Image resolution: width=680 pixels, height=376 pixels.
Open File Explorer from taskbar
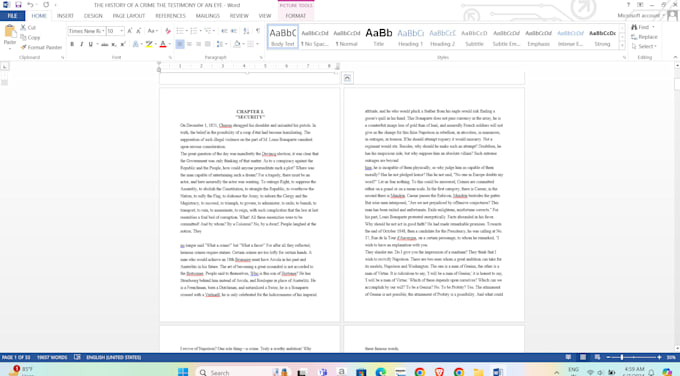478,372
